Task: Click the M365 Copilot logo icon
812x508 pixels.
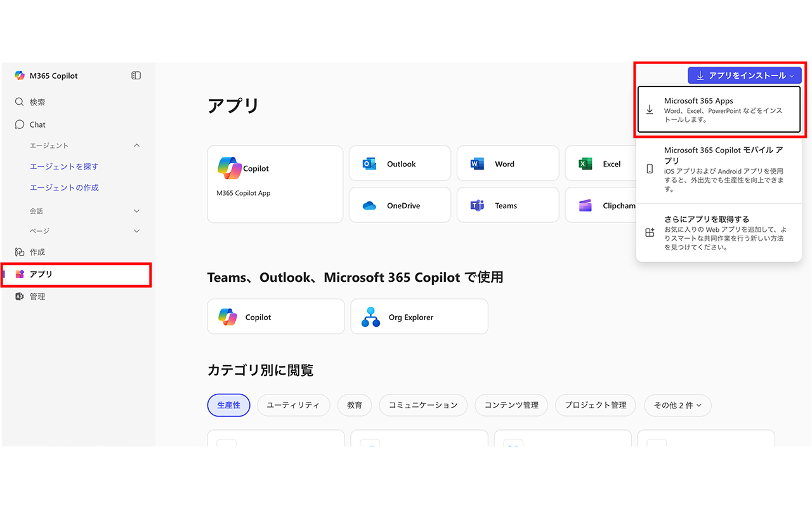Action: coord(20,76)
